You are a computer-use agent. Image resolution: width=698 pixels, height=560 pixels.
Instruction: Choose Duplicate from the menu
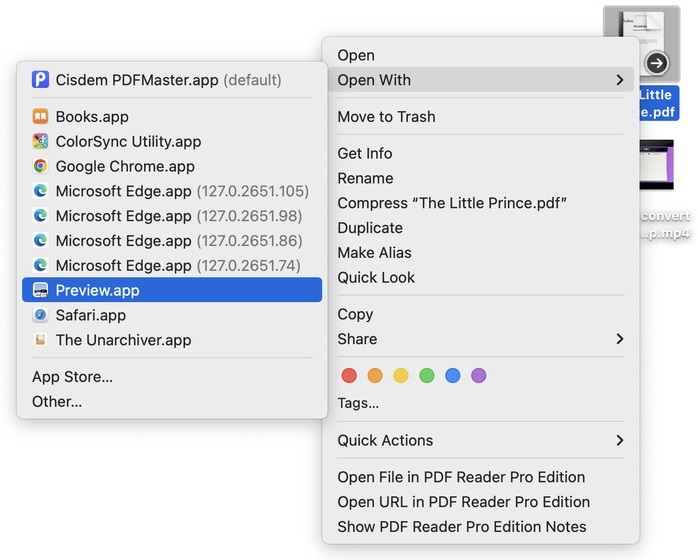(481, 228)
